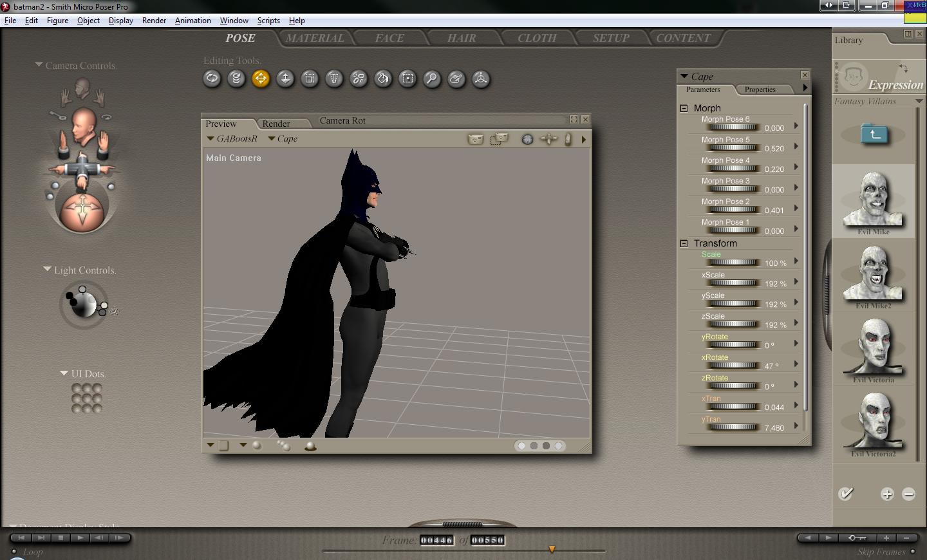
Task: Select the Scale editing tool
Action: pyautogui.click(x=310, y=79)
